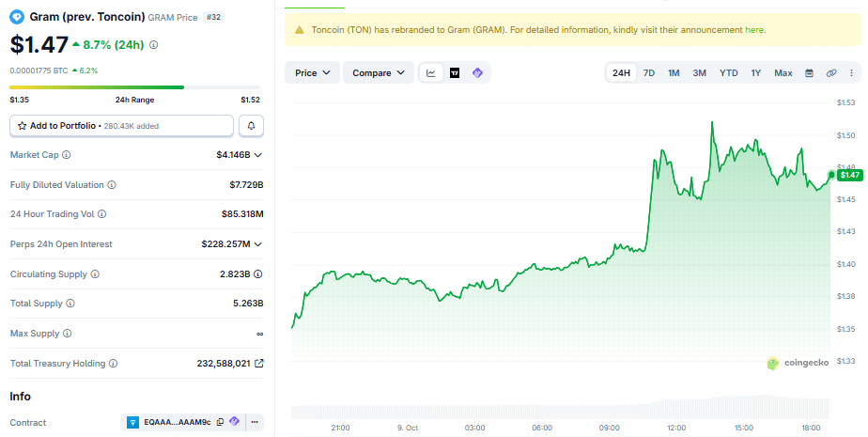
Task: Click the star icon in Add to Portfolio
Action: tap(23, 126)
